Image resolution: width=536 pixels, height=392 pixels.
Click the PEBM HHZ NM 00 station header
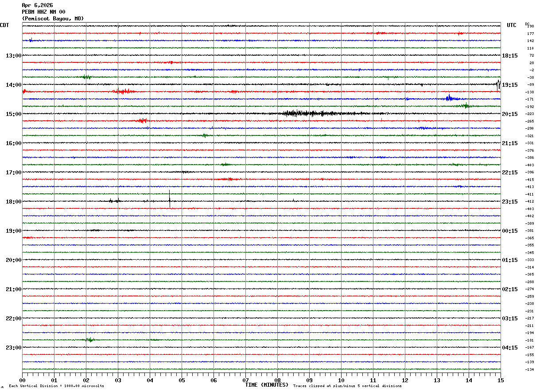(x=43, y=12)
